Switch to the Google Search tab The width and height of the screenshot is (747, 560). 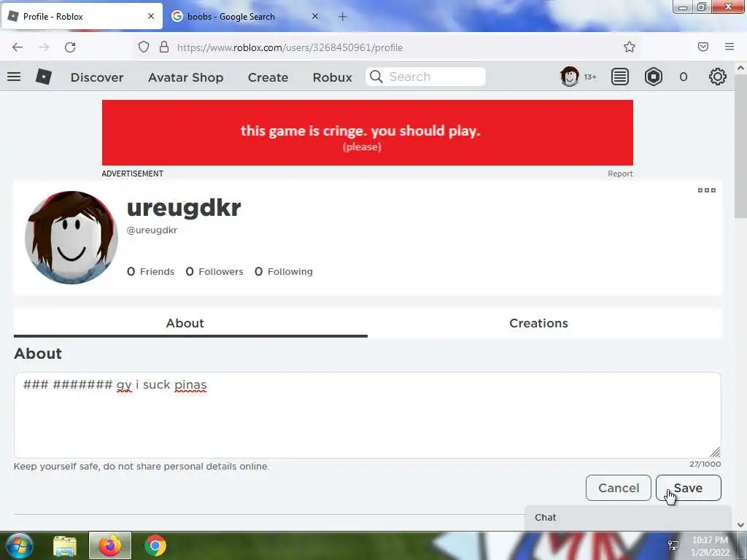point(246,16)
